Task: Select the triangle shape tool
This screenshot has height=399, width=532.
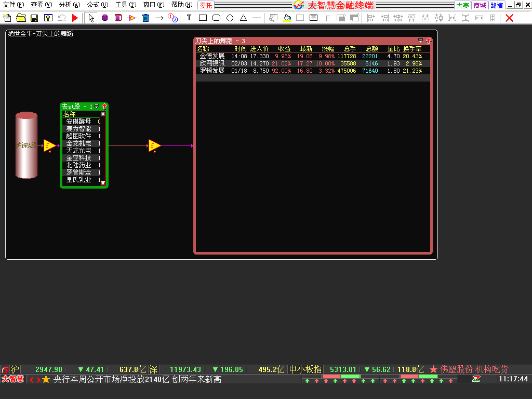Action: click(x=243, y=18)
